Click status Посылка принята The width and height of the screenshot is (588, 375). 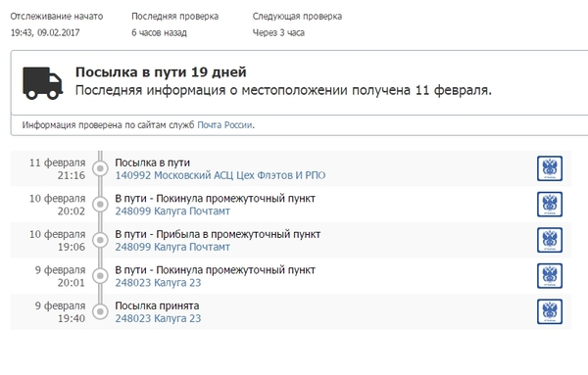click(157, 305)
